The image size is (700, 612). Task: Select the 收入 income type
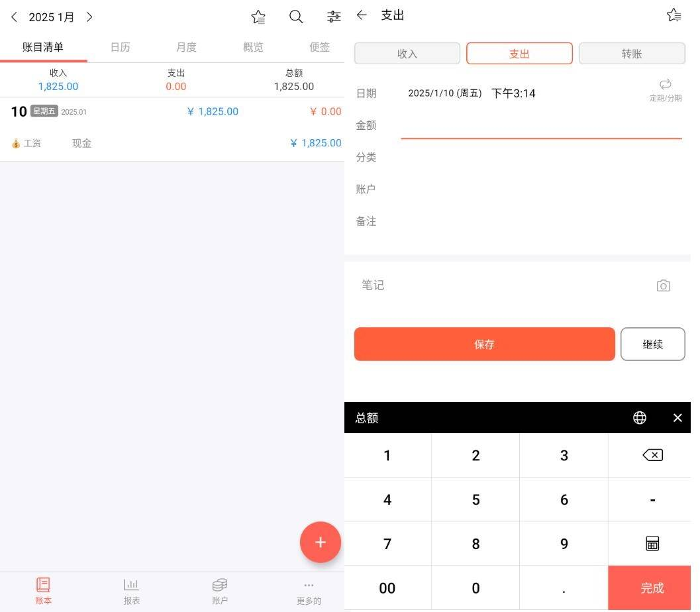407,54
